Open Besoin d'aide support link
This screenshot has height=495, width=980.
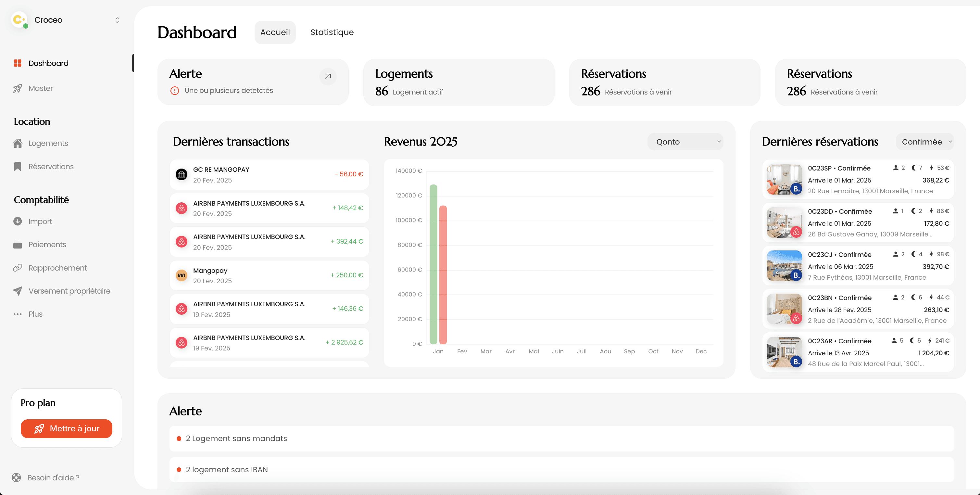tap(53, 477)
